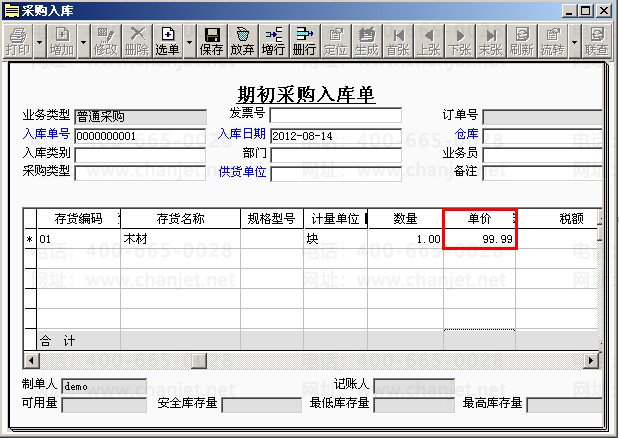
Task: Click the 刷新 (Refresh) toolbar icon
Action: pos(522,41)
